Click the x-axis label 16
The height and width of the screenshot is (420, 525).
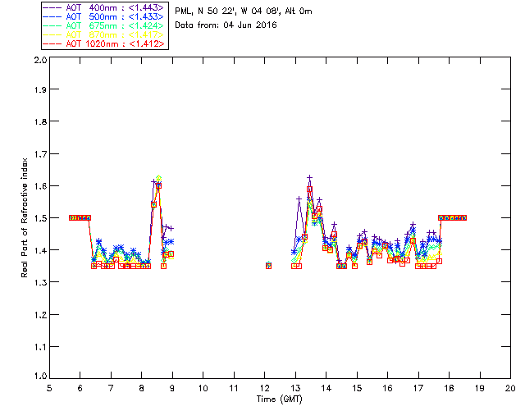[x=388, y=388]
